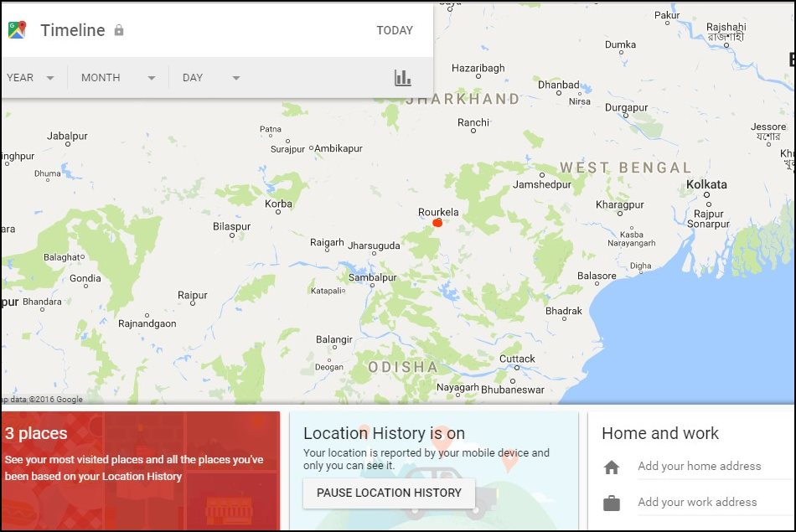Click the Home and work heading

(660, 433)
